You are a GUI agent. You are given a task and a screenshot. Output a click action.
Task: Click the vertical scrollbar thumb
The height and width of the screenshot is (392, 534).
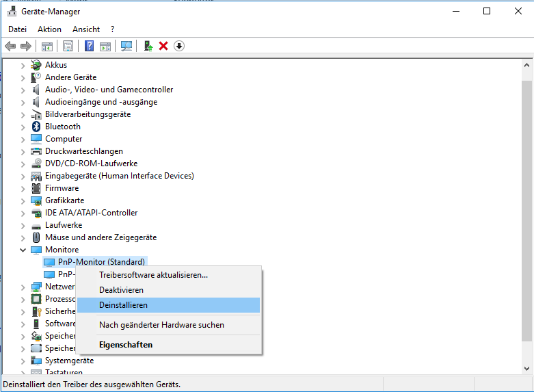526,211
